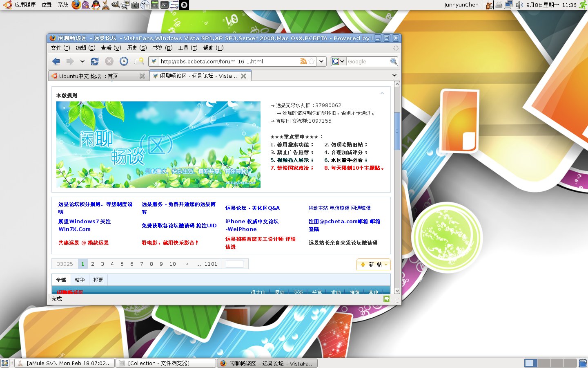Open link 共建远景 @ 捐款远景
The width and height of the screenshot is (588, 368).
(x=83, y=243)
